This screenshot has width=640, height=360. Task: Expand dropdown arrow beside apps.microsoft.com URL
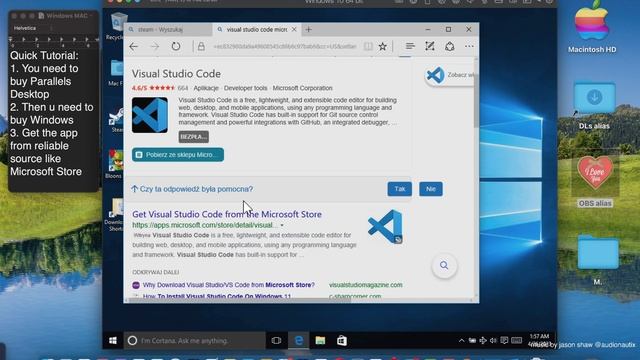click(282, 225)
